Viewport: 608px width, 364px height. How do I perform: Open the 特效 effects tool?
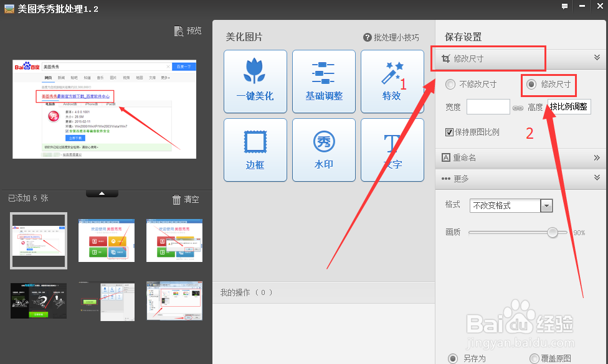[x=392, y=82]
